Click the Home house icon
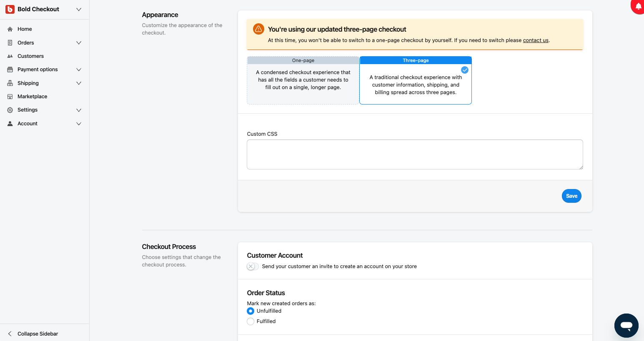This screenshot has height=341, width=644. [10, 29]
